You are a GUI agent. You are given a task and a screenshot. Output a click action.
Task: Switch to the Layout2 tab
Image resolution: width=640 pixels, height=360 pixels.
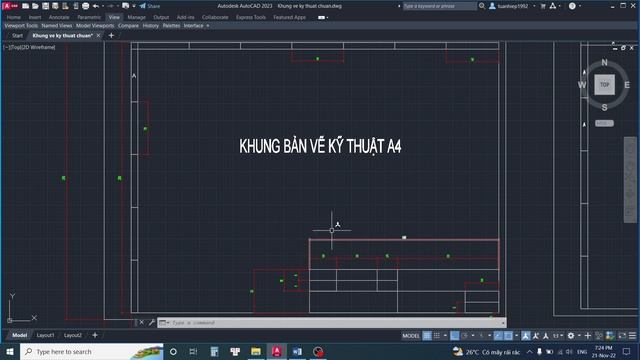tap(73, 335)
